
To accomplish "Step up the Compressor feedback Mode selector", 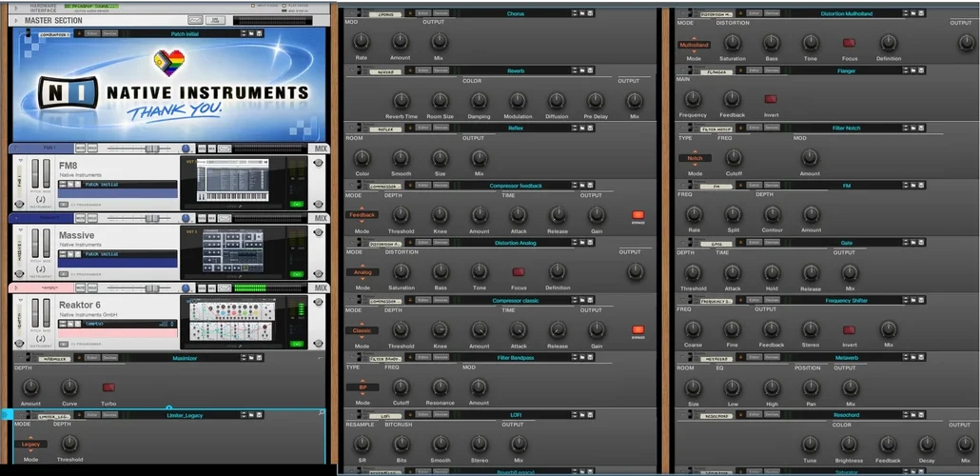I will click(x=362, y=208).
